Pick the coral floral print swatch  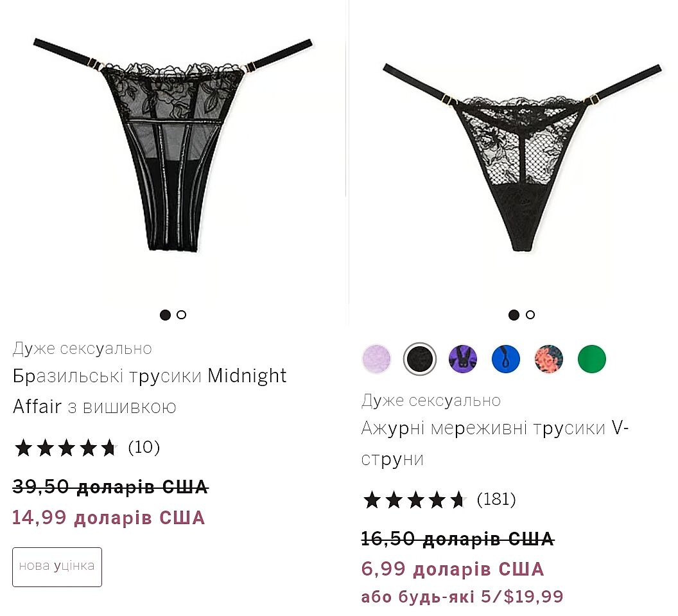pyautogui.click(x=549, y=359)
